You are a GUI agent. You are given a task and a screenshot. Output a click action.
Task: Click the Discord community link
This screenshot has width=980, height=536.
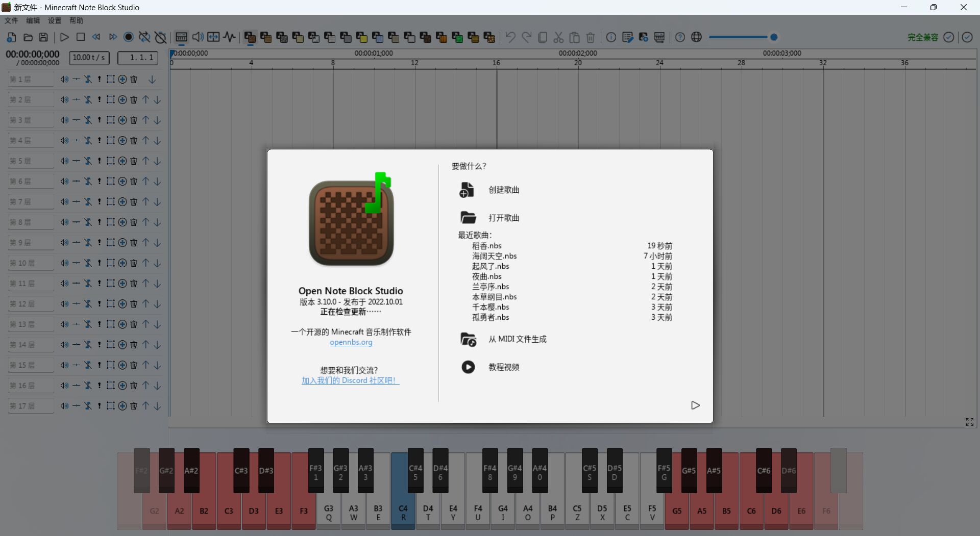point(350,380)
